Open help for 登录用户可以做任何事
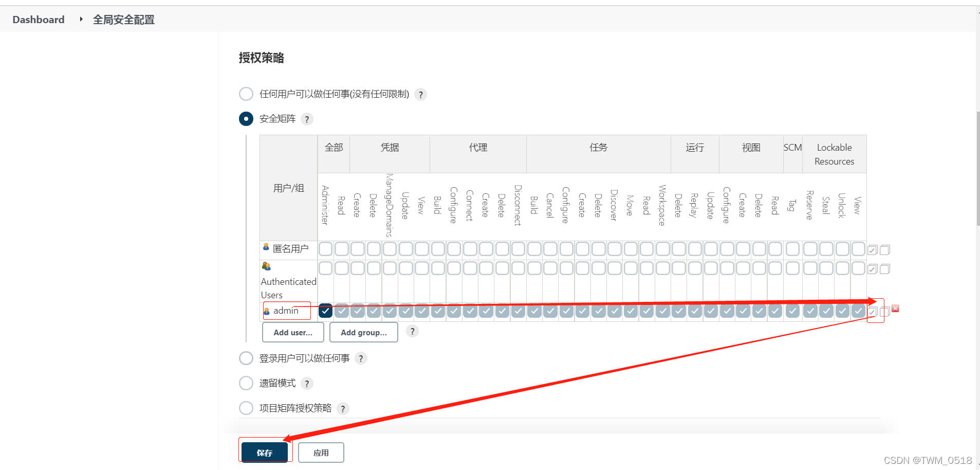This screenshot has width=980, height=470. click(x=361, y=358)
